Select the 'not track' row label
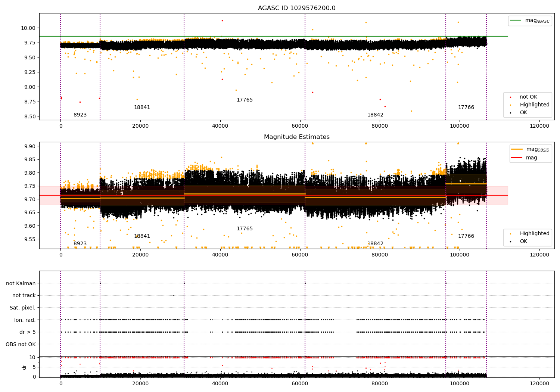Viewport: 560px width, 392px height. [24, 296]
